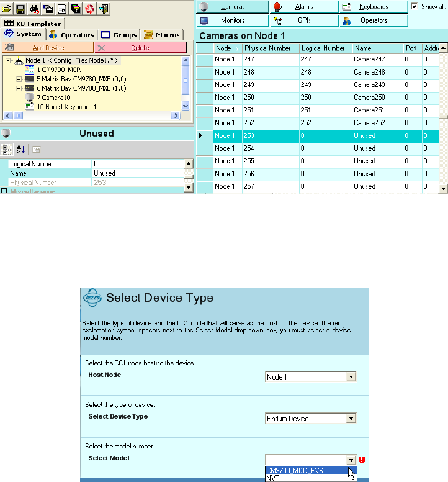The image size is (448, 482).
Task: Toggle the Show all checkbox
Action: pyautogui.click(x=414, y=6)
